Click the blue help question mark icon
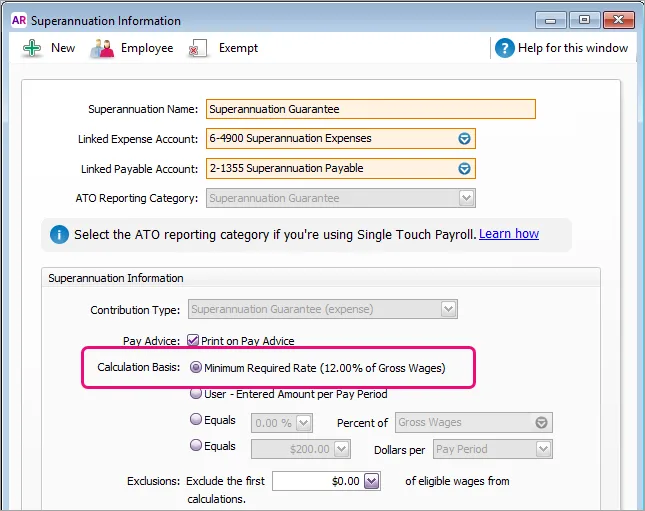The image size is (645, 511). click(x=505, y=48)
